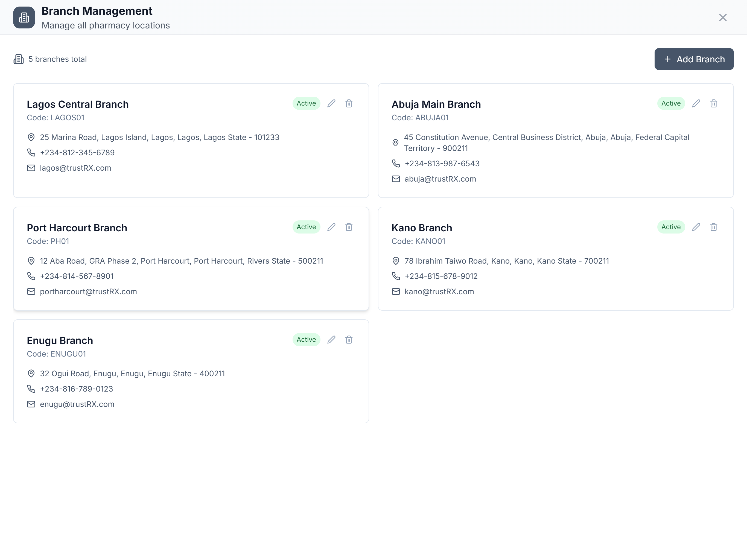Select the Enugu Branch card title
747x560 pixels.
tap(60, 340)
